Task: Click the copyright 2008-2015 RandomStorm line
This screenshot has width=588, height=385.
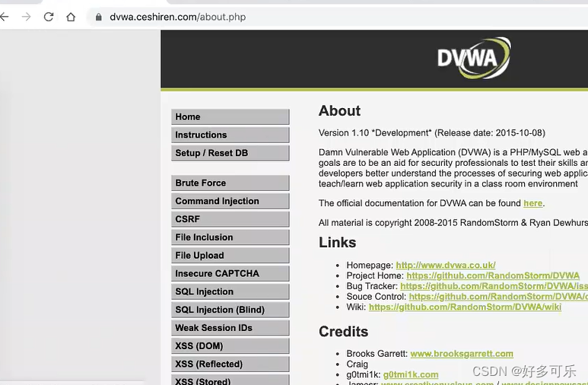Action: click(453, 222)
